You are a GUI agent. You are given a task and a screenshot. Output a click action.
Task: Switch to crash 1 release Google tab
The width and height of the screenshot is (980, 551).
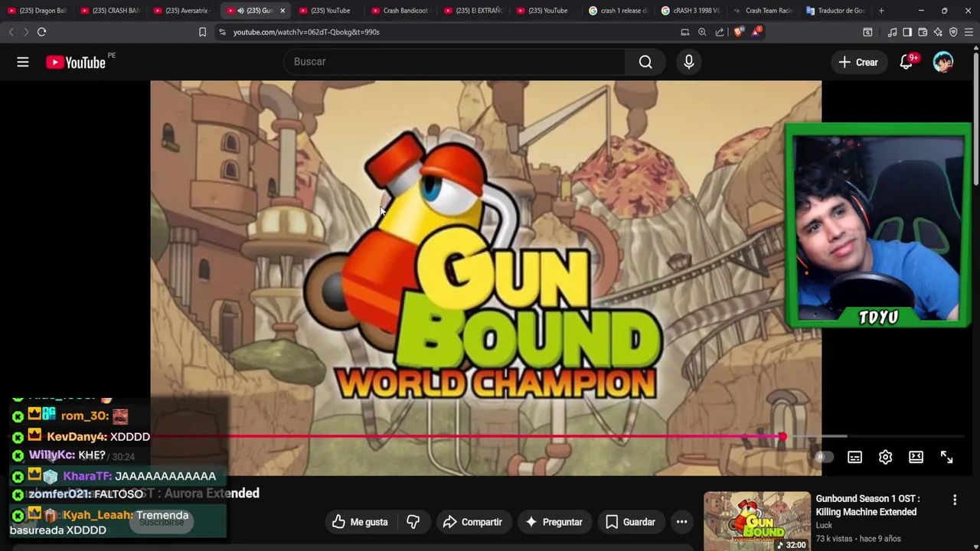coord(619,11)
